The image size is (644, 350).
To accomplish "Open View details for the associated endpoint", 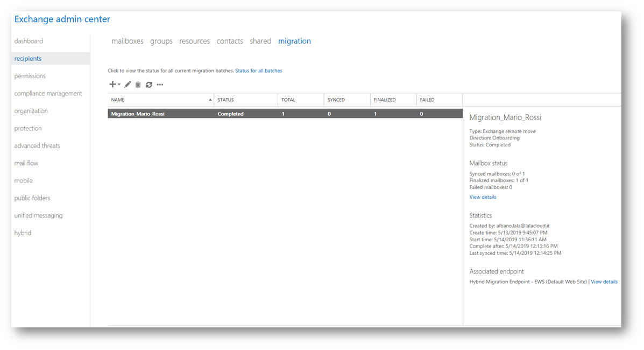I will point(604,282).
